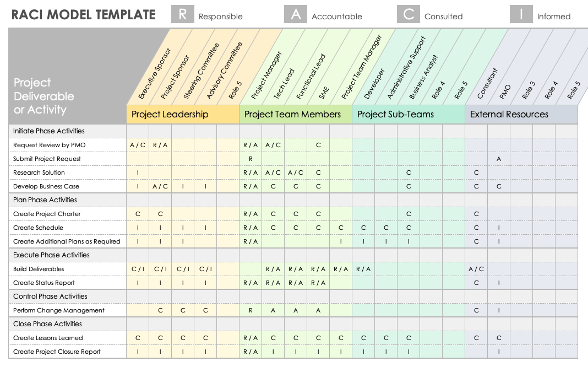Click the Develop Business Case activity label
The height and width of the screenshot is (372, 588).
46,186
